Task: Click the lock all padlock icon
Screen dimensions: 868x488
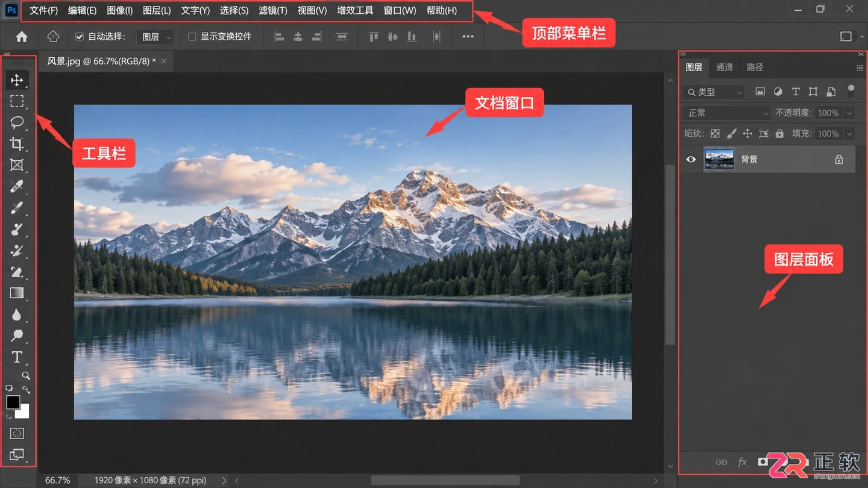Action: click(x=779, y=134)
